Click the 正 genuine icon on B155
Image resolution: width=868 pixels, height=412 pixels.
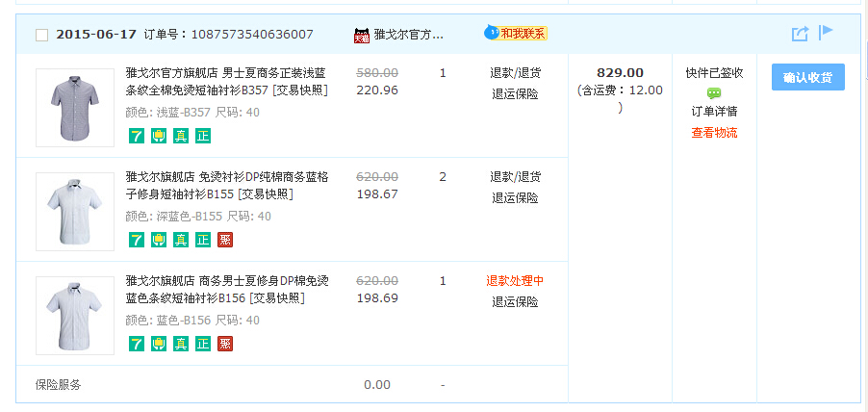coord(203,240)
